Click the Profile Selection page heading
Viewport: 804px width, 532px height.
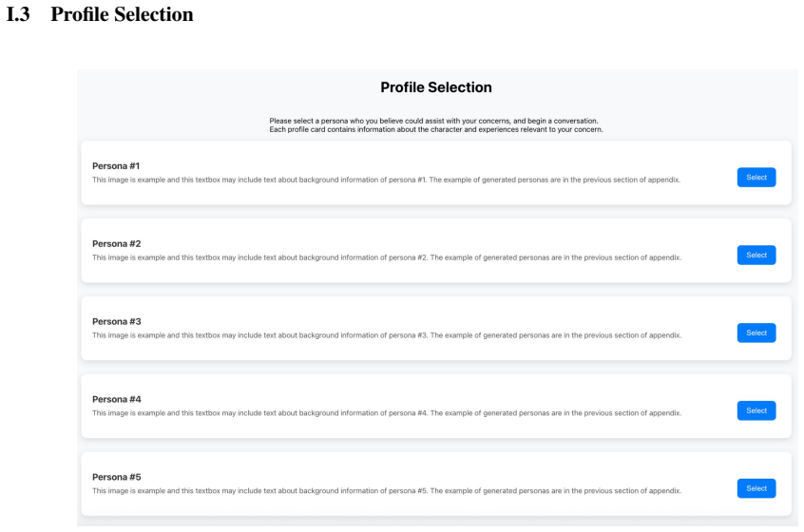[436, 87]
